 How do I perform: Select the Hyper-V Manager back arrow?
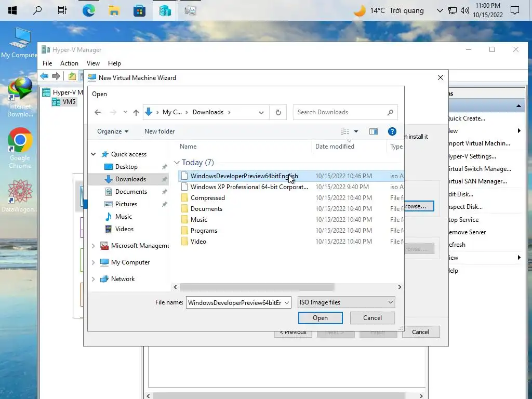[x=44, y=76]
